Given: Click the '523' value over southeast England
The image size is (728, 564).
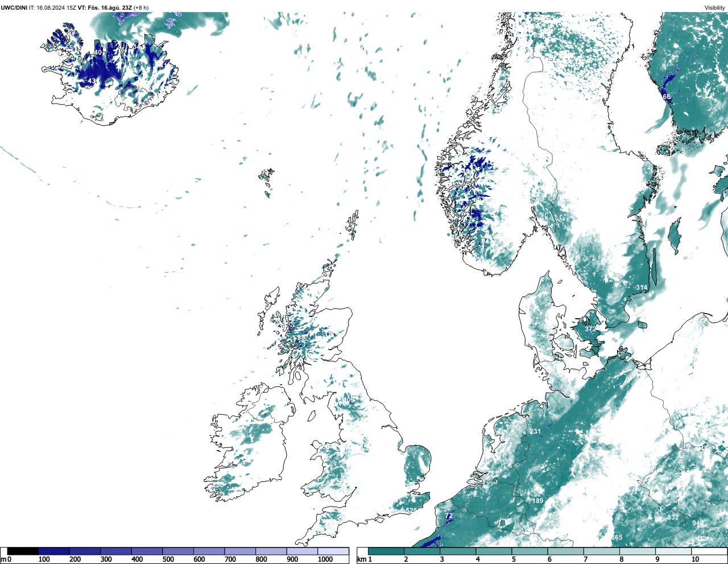Looking at the screenshot, I should click(x=412, y=511).
